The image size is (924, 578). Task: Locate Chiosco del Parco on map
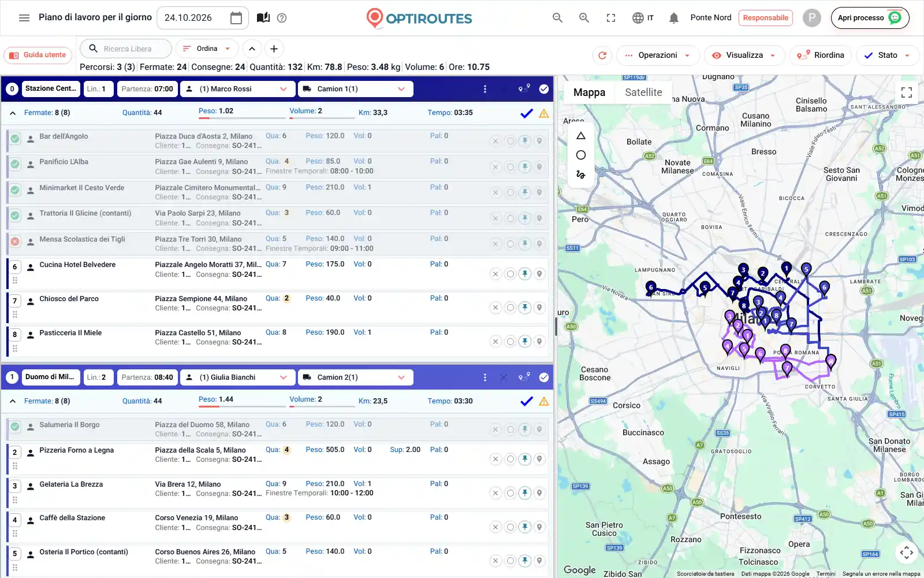(x=539, y=307)
